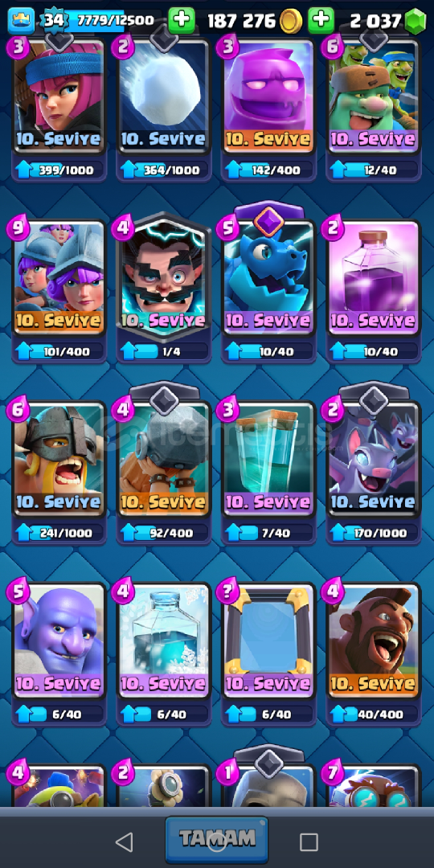Choose the Three Musketeers card
This screenshot has width=434, height=868.
click(x=59, y=276)
